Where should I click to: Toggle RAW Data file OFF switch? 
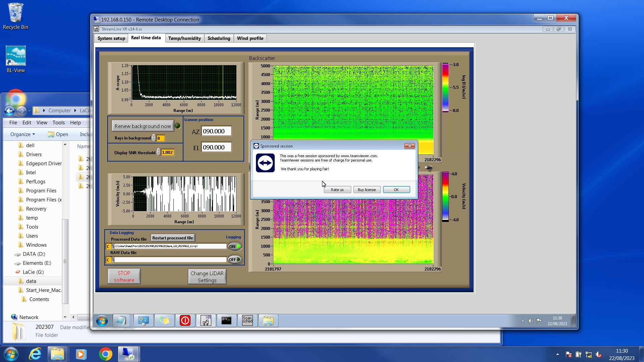(235, 259)
